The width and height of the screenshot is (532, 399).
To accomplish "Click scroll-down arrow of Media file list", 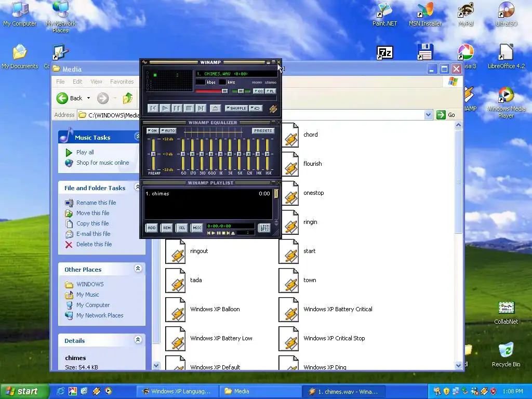I will pos(458,365).
